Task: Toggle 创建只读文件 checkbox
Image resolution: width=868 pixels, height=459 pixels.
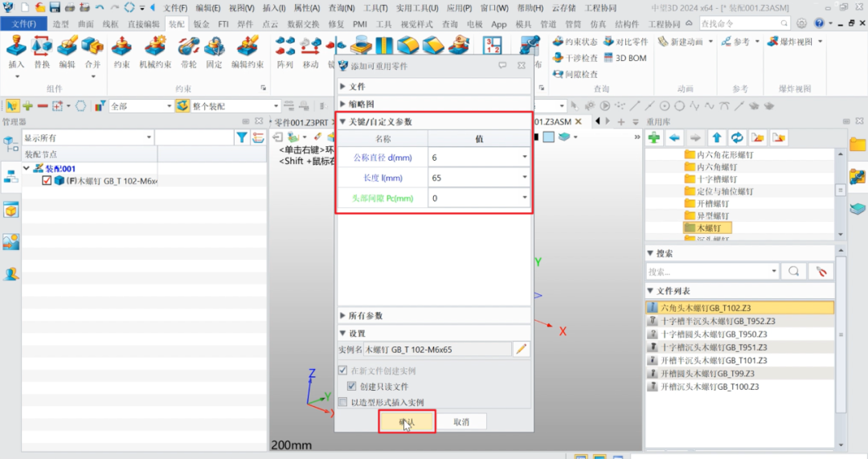Action: pos(351,386)
